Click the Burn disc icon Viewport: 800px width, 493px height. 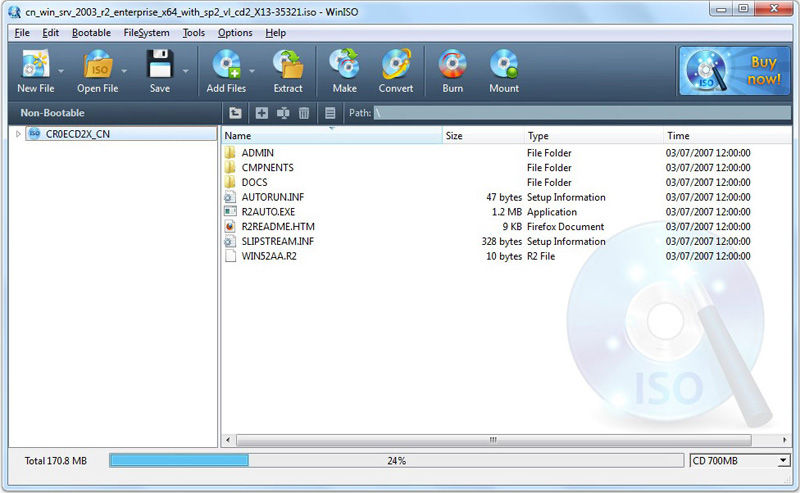(453, 64)
